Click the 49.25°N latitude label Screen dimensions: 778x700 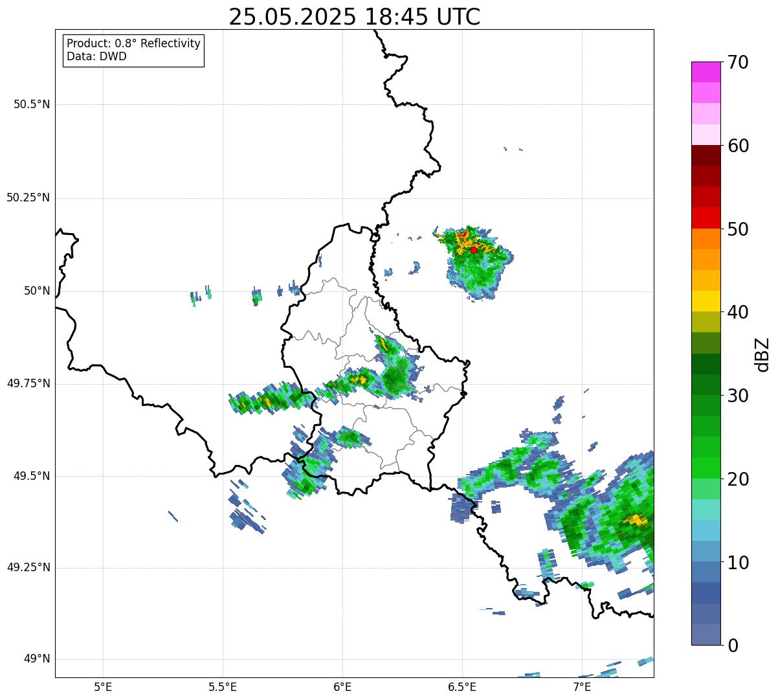click(28, 567)
